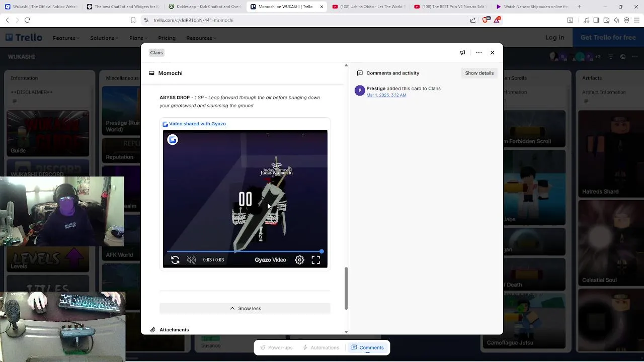644x362 pixels.
Task: Click the pause icon in video center
Action: click(x=245, y=200)
